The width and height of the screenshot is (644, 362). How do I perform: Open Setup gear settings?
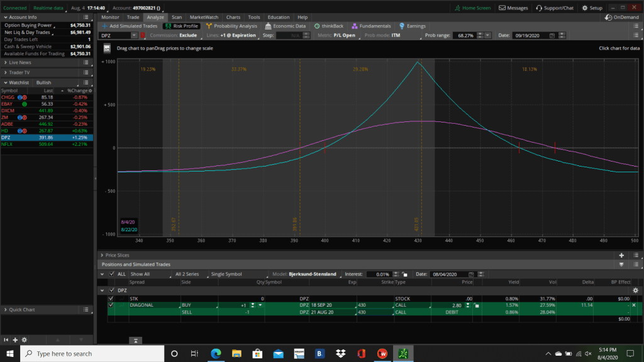(585, 8)
